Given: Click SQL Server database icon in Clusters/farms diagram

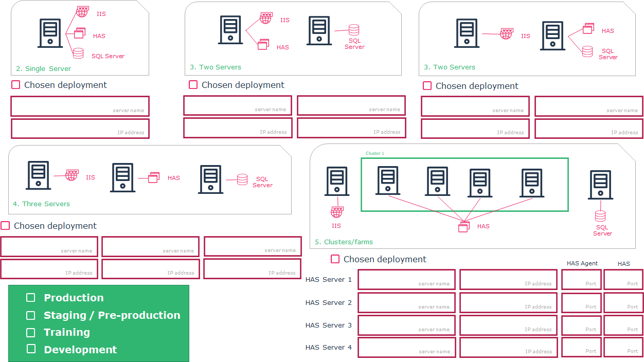Looking at the screenshot, I should (x=600, y=216).
